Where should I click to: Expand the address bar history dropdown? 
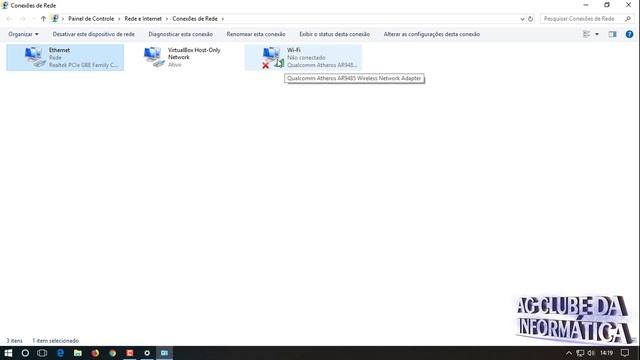522,19
